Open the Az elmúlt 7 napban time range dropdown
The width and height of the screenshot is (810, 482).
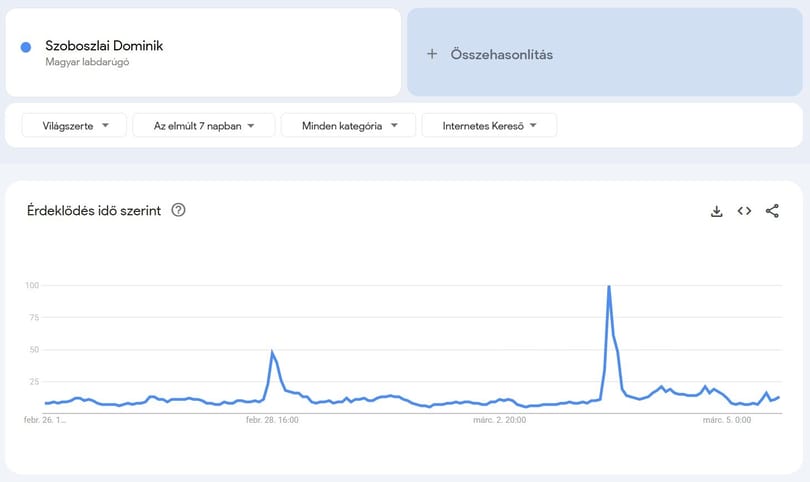pos(204,126)
